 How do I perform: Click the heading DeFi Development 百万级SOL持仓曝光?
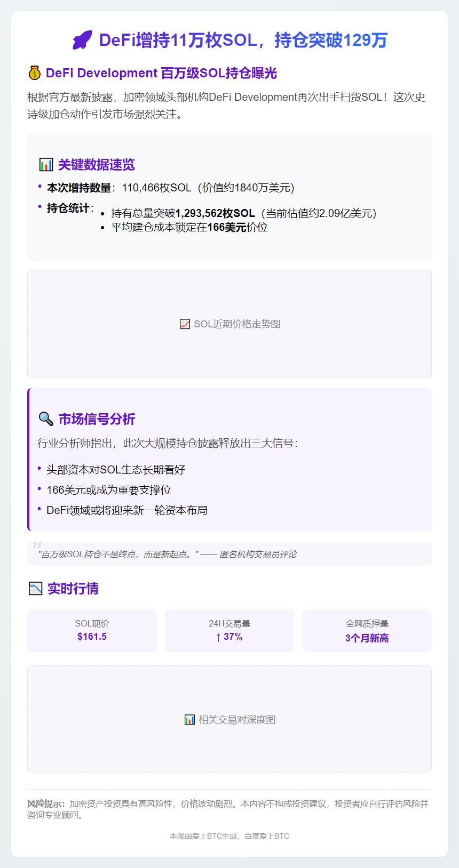click(161, 73)
